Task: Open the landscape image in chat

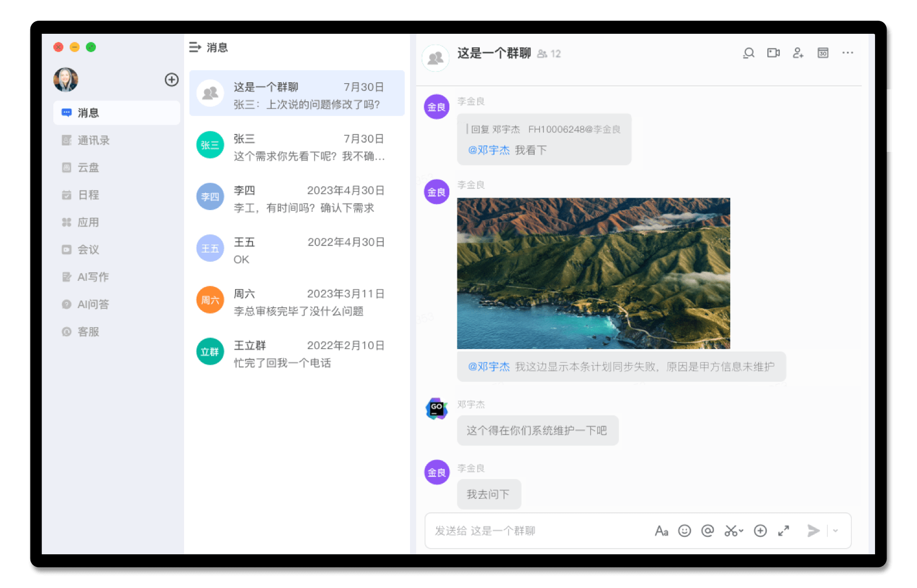Action: tap(593, 273)
